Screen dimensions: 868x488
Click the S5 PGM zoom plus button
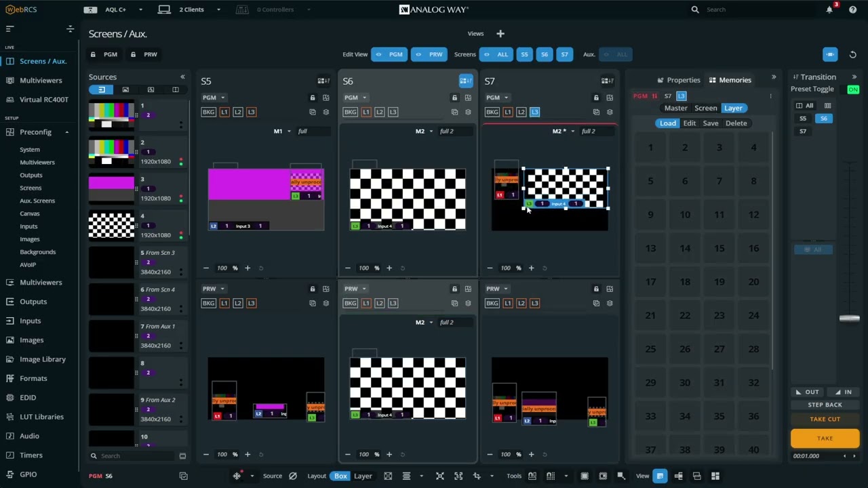click(x=248, y=268)
